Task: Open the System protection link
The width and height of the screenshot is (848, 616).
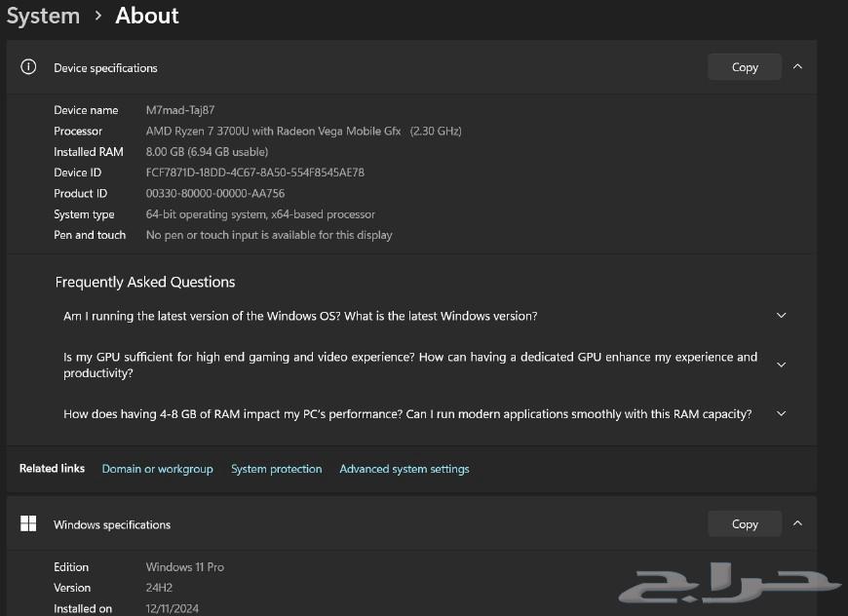Action: point(276,469)
